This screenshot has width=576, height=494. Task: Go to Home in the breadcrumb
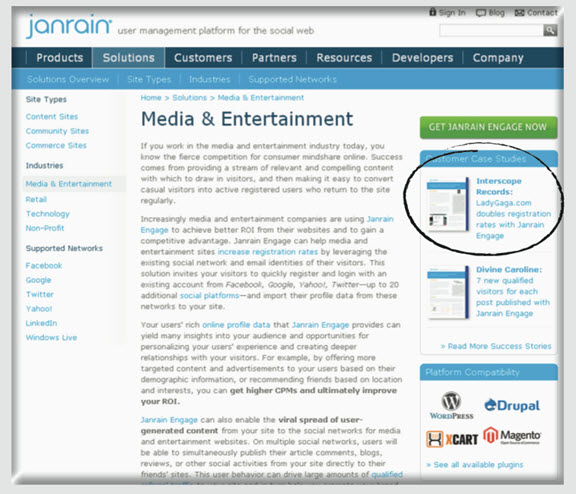pos(151,98)
